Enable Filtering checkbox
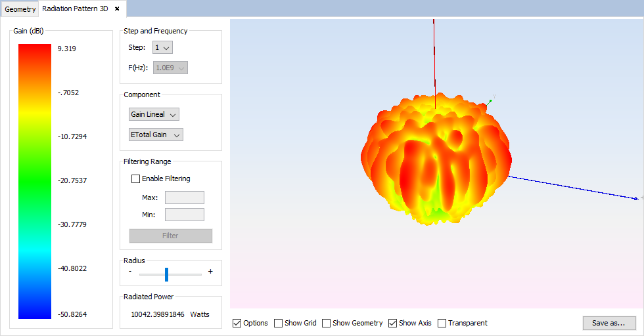The image size is (644, 336). (x=136, y=178)
